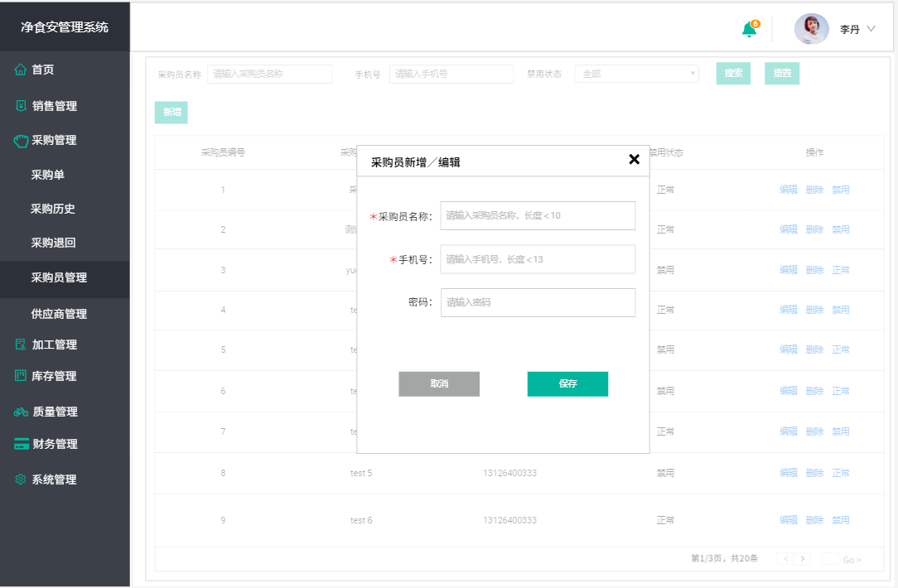Select 供应商管理 submenu item
Viewport: 898px width, 588px height.
[x=59, y=314]
